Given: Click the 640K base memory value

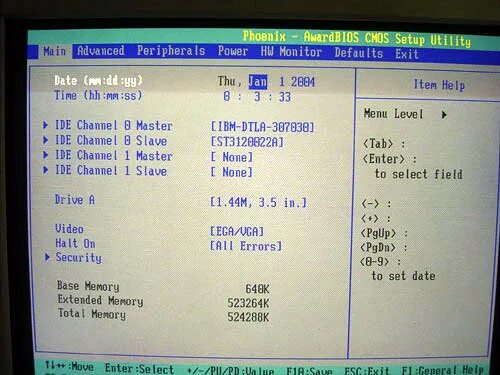Looking at the screenshot, I should point(257,289).
